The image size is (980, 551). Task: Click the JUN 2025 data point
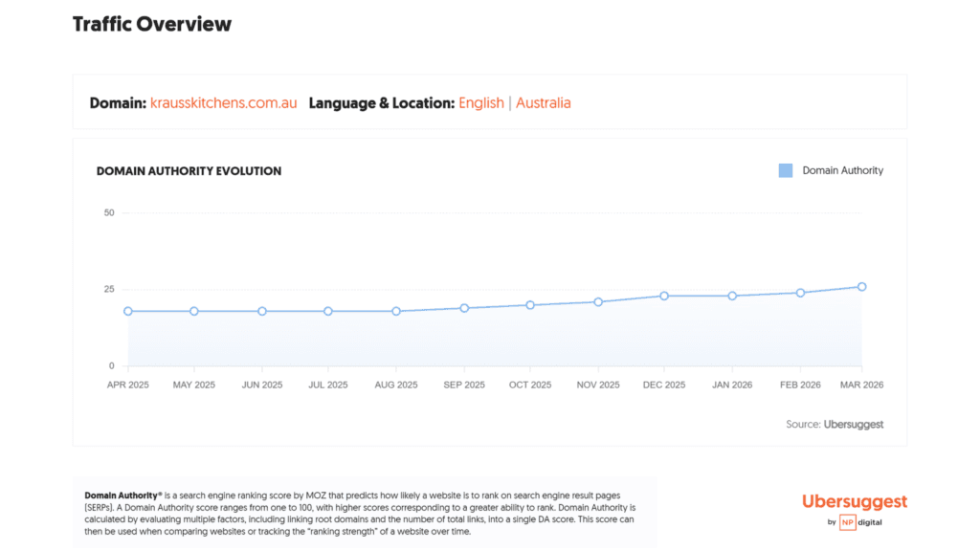tap(262, 311)
